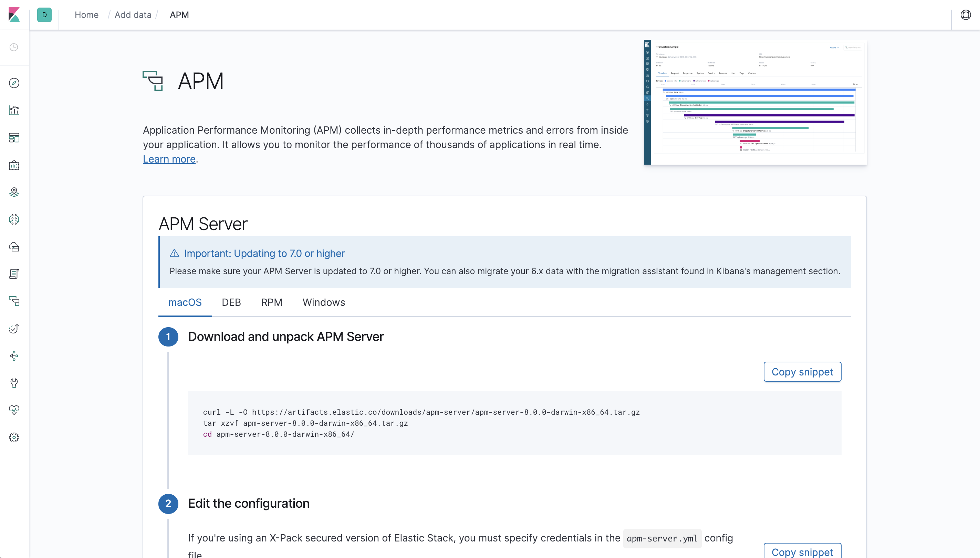This screenshot has height=558, width=980.
Task: Show recently viewed items via clock icon
Action: point(14,47)
